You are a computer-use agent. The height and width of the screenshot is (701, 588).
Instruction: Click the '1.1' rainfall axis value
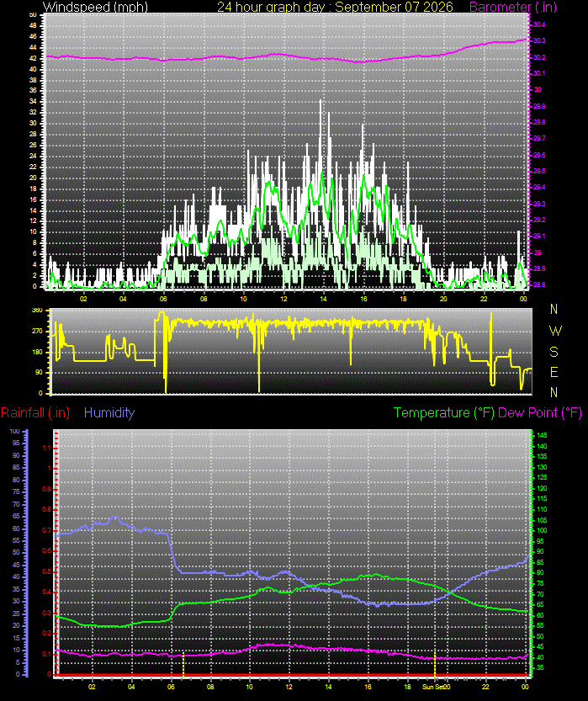(46, 448)
